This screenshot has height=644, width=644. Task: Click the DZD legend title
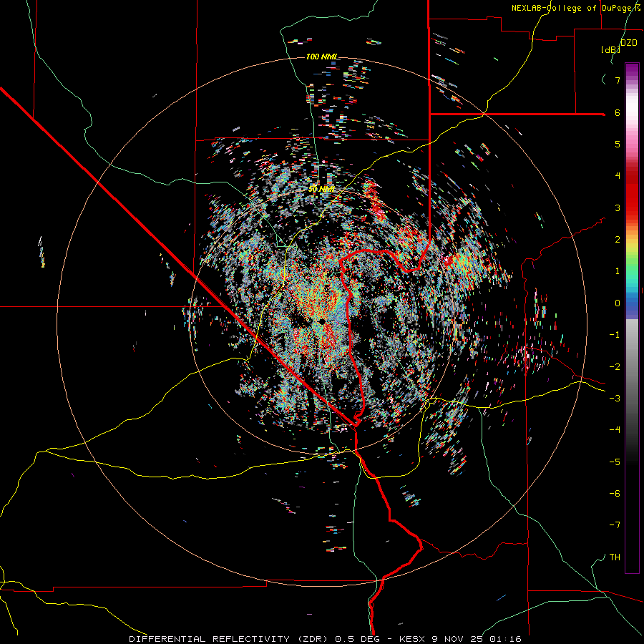point(629,43)
